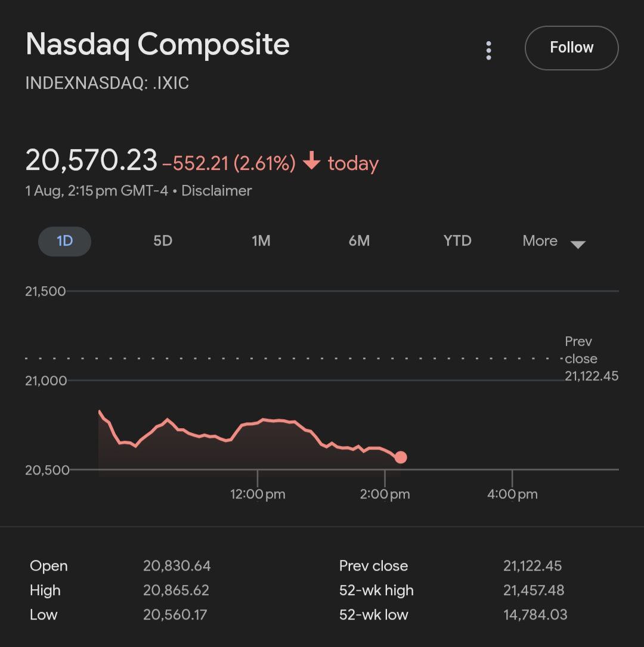Select the 6M time range tab
Image resolution: width=644 pixels, height=647 pixels.
(359, 241)
